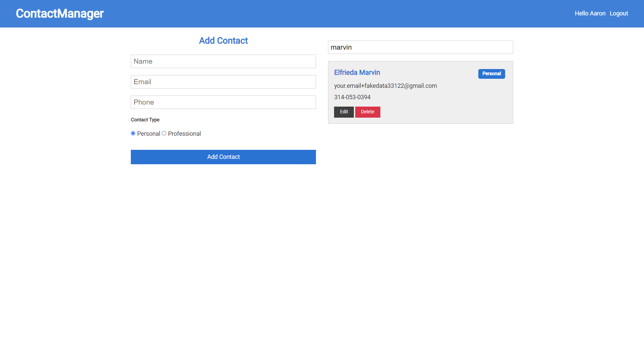Click the ContactManager logo title
This screenshot has height=362, width=644.
[x=60, y=13]
